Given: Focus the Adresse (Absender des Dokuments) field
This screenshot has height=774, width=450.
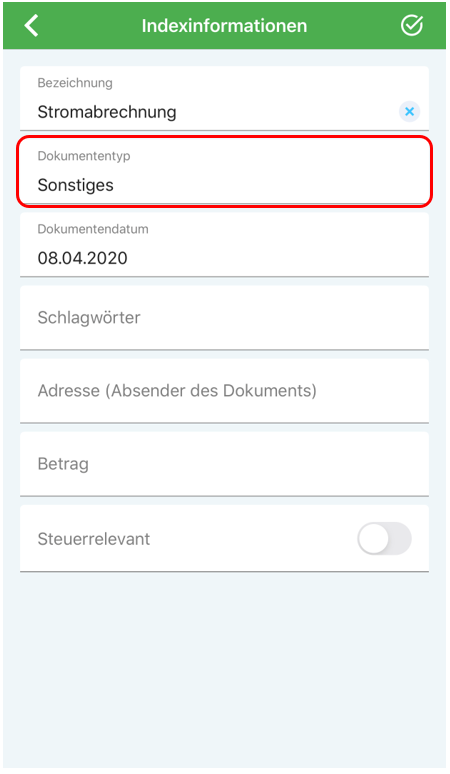Looking at the screenshot, I should point(225,390).
